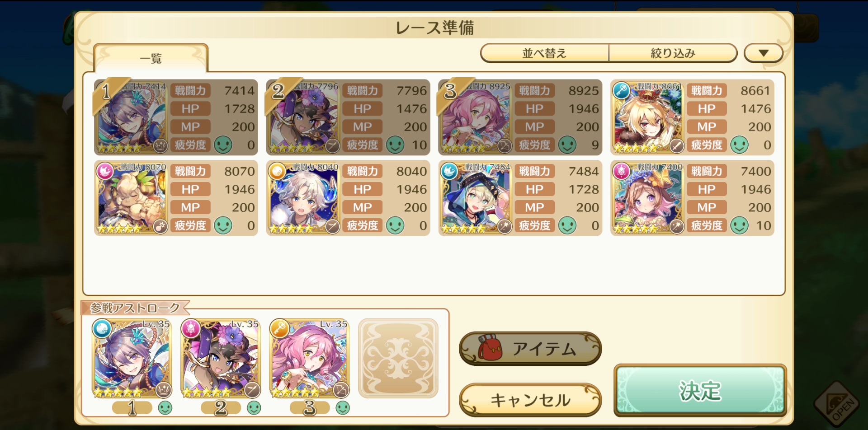Click the pink attribute icon on the 8070 card
Image resolution: width=868 pixels, height=430 pixels.
click(x=105, y=171)
